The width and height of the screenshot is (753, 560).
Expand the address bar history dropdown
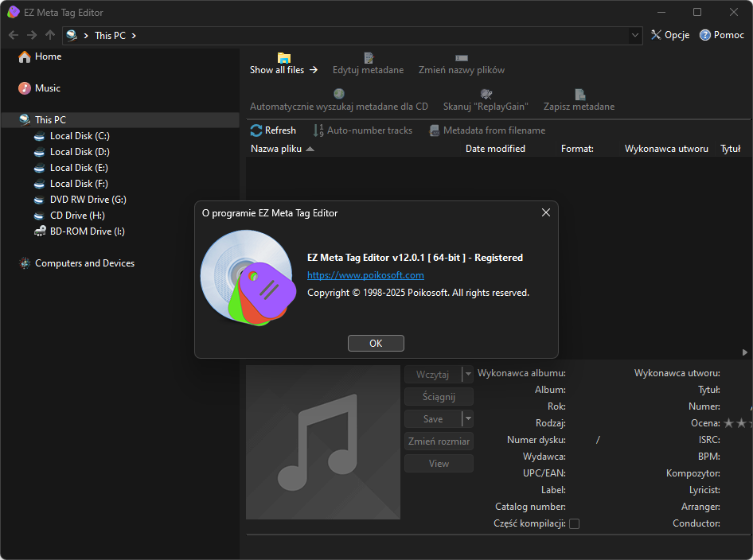click(635, 36)
